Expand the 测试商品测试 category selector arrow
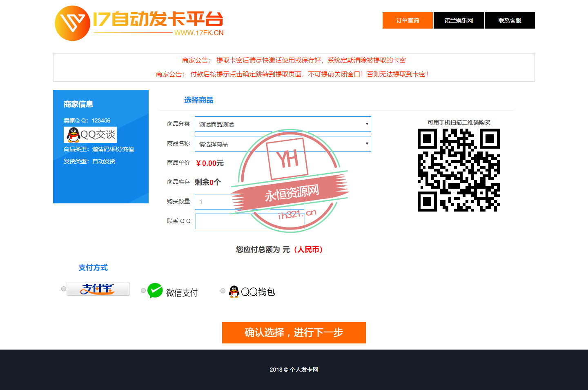 coord(366,124)
